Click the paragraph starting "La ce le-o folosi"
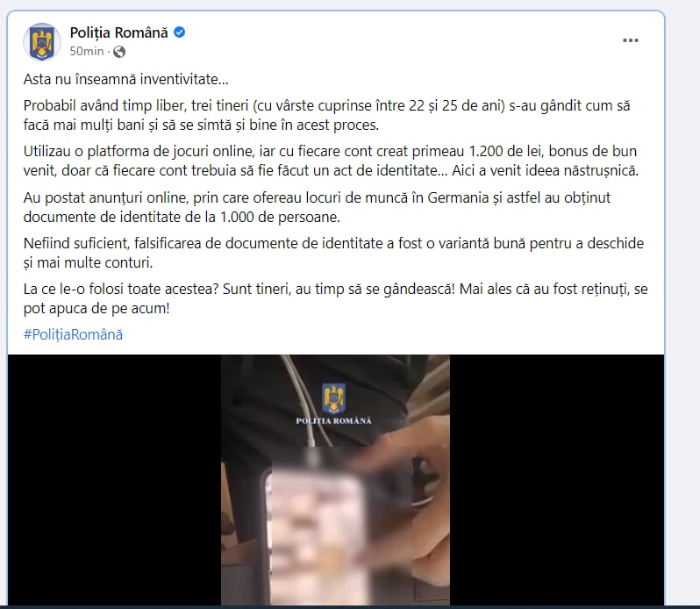 click(336, 298)
